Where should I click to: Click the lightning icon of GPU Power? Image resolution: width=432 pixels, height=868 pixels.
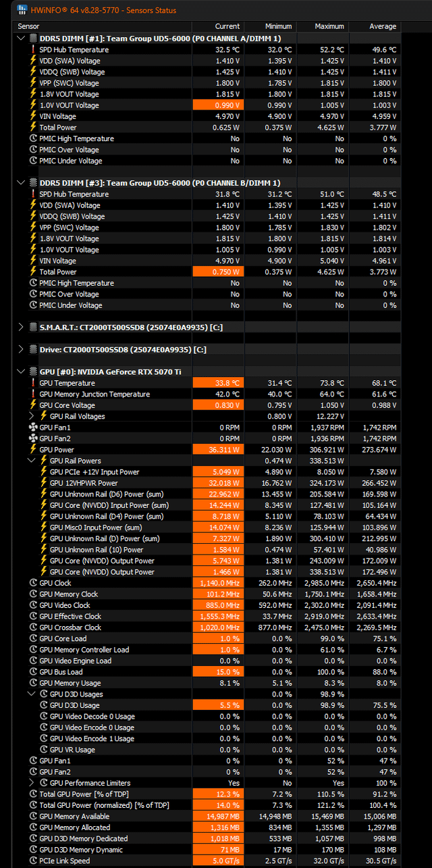click(33, 450)
